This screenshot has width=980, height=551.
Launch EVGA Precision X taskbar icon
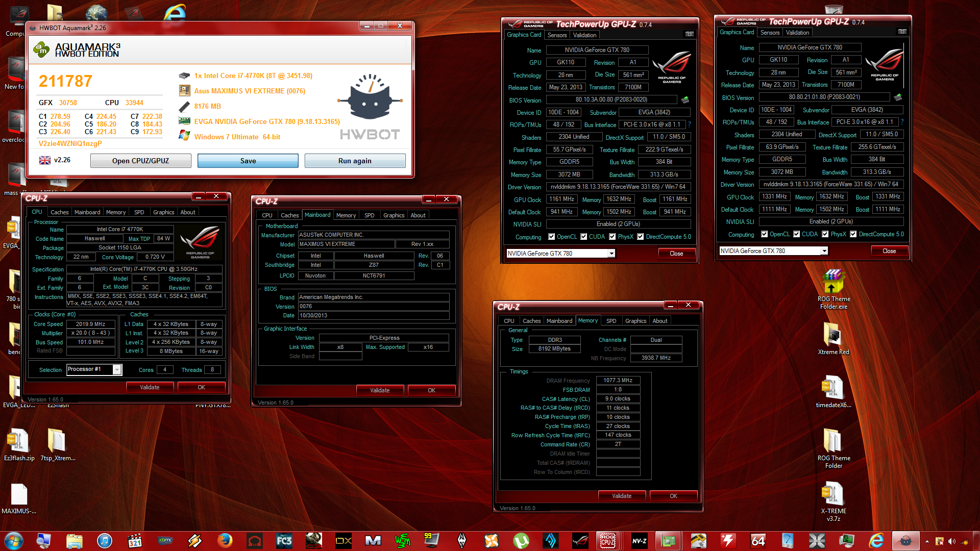point(817,540)
